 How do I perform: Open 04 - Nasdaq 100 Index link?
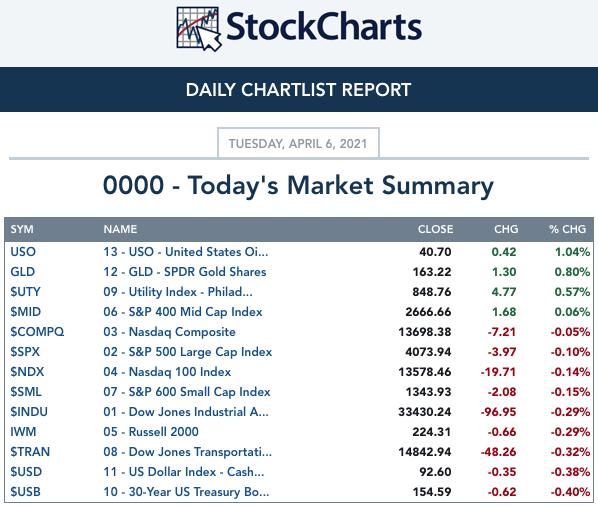(x=167, y=372)
